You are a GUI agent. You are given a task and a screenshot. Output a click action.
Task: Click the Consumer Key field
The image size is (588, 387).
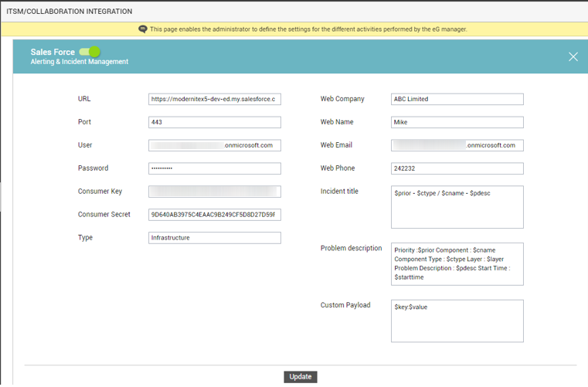click(x=215, y=192)
